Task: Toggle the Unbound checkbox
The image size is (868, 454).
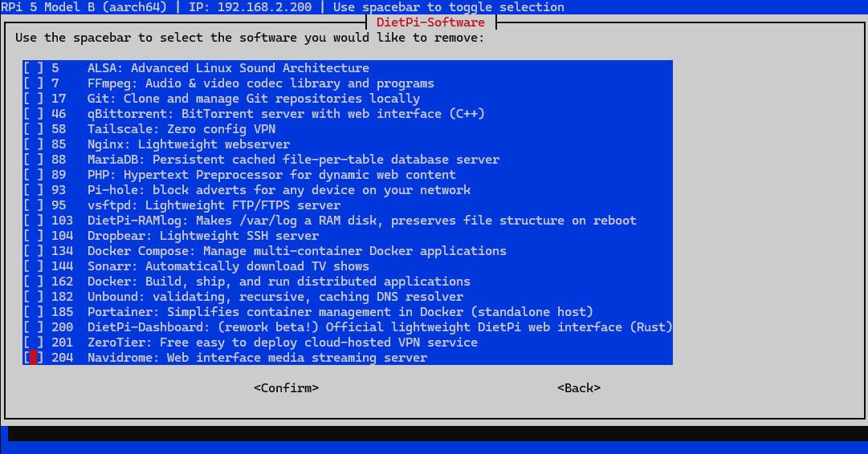Action: click(x=33, y=297)
